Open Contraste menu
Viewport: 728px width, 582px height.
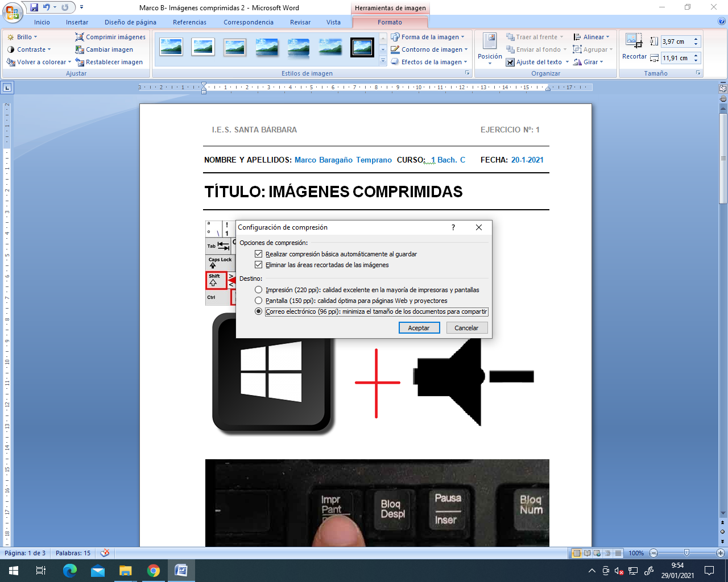[29, 49]
